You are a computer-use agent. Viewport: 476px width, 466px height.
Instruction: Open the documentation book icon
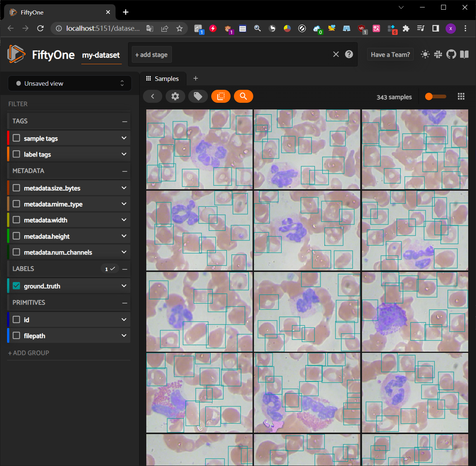tap(464, 55)
